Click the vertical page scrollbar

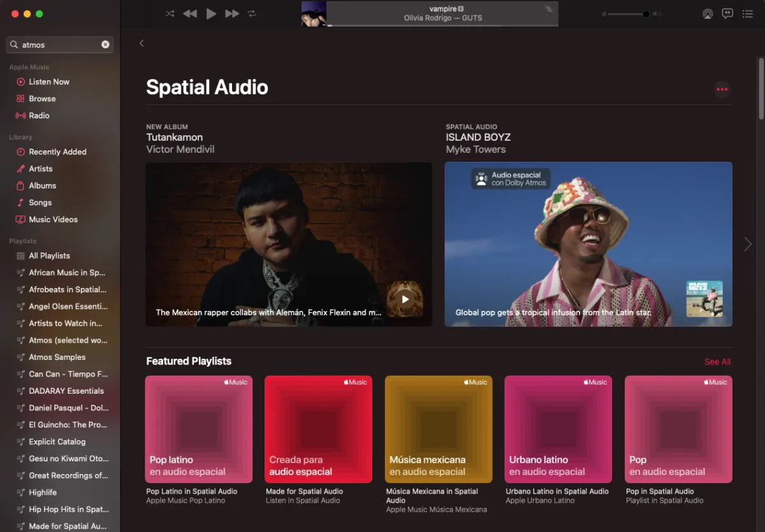[x=761, y=88]
